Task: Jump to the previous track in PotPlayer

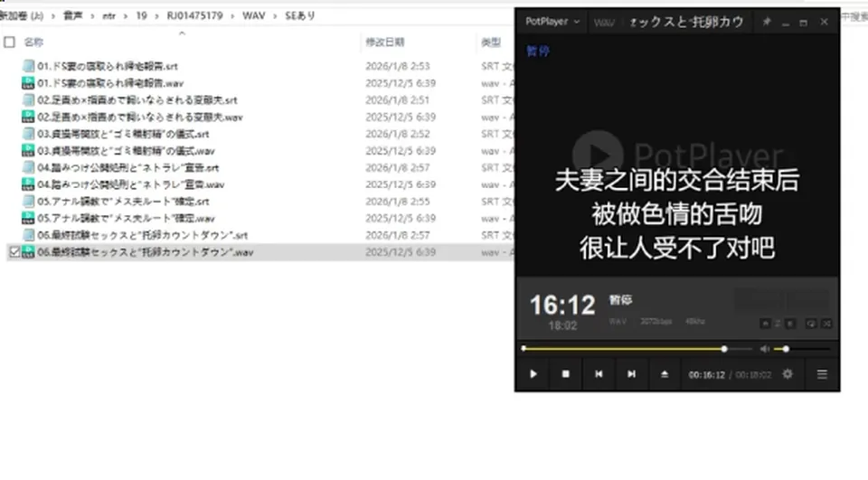Action: (x=599, y=374)
